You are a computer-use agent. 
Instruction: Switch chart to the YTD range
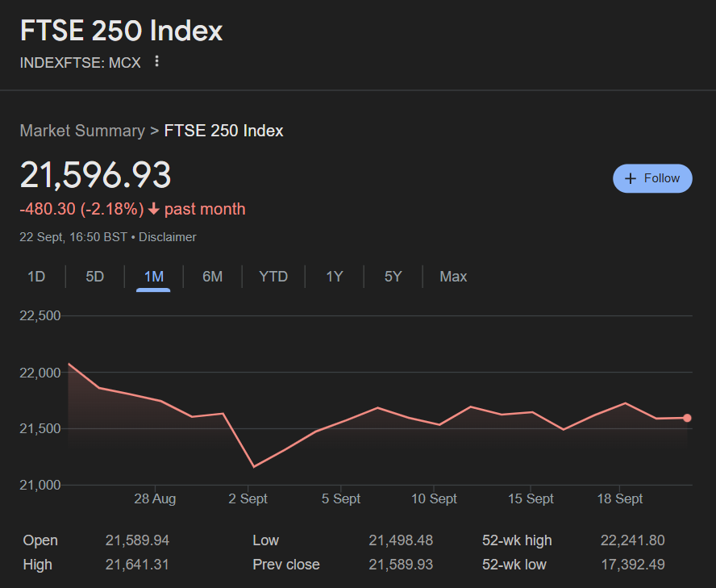pyautogui.click(x=273, y=277)
